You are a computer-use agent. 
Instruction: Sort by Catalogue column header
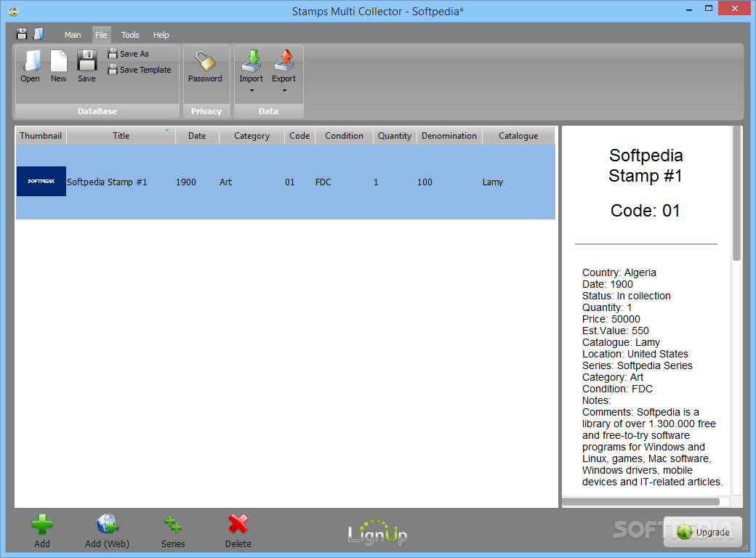tap(518, 136)
